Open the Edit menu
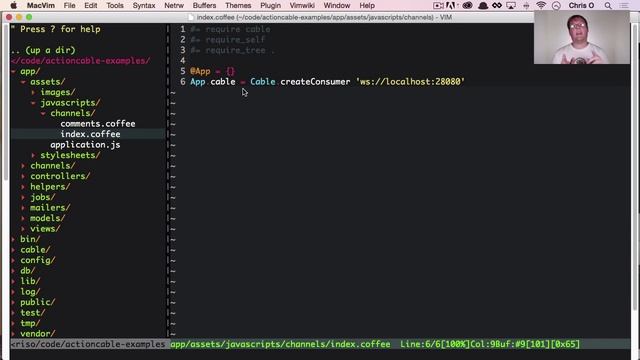The height and width of the screenshot is (360, 640). pos(91,5)
